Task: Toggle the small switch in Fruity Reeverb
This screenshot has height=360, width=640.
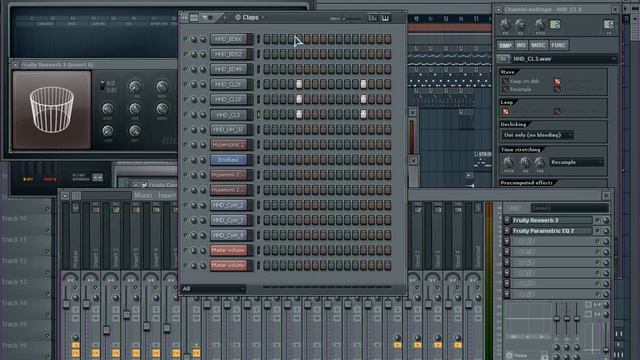Action: [x=102, y=86]
